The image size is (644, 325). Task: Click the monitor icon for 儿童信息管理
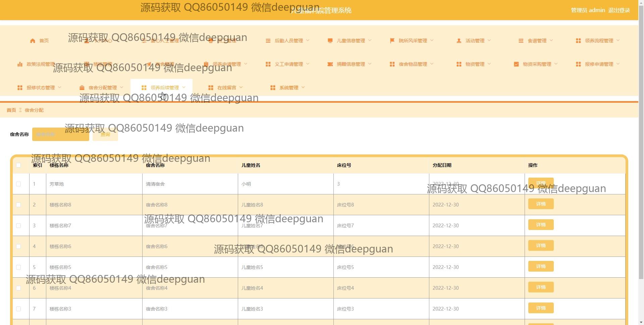330,41
